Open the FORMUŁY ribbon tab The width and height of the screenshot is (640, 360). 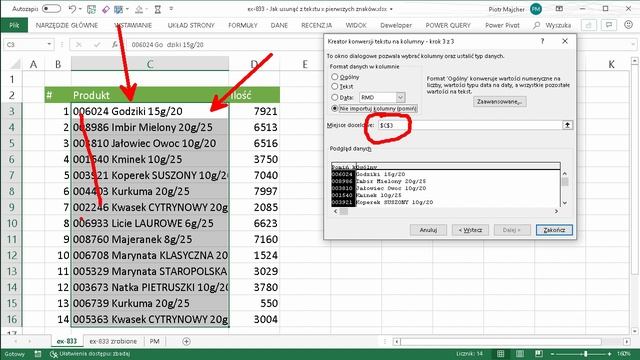click(243, 25)
